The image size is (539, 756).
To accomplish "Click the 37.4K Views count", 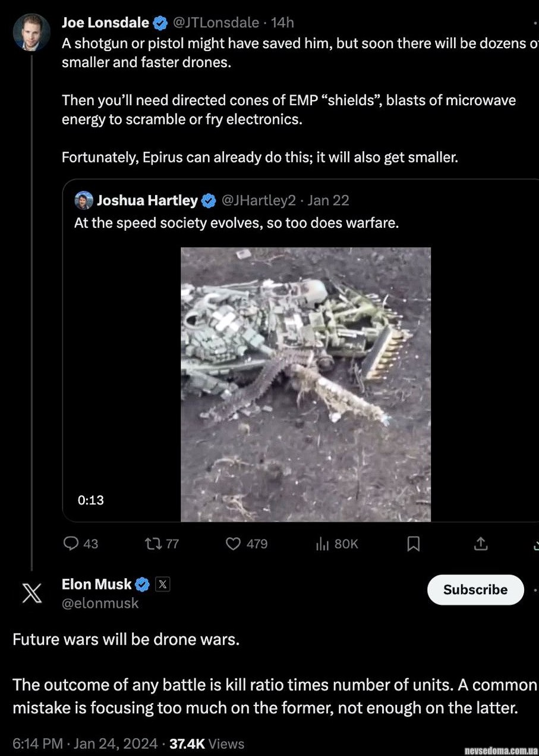I will tap(207, 744).
